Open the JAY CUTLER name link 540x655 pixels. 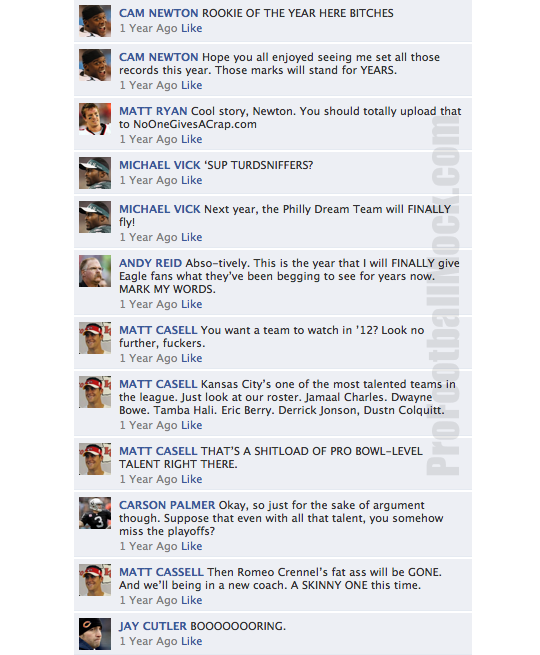click(x=153, y=626)
